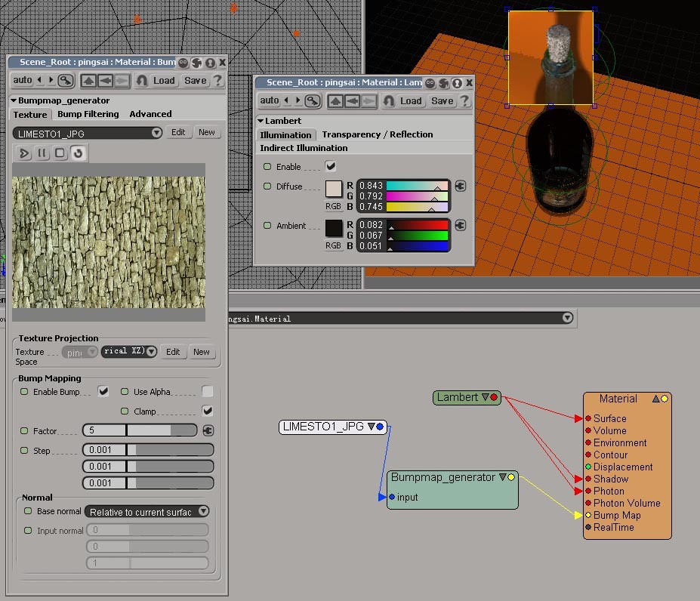Screen dimensions: 700x601
Task: Click the connection plug icon for Ambient color
Action: click(x=461, y=225)
